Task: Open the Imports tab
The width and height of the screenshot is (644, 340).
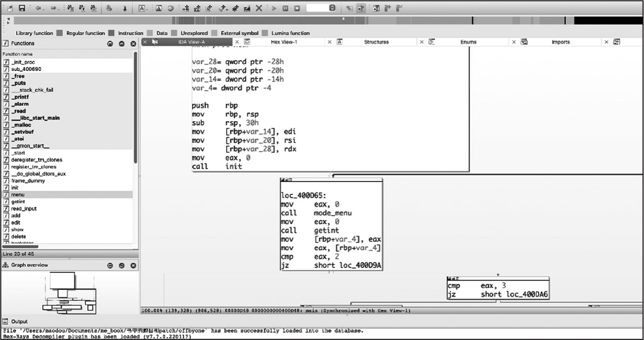Action: (x=560, y=42)
